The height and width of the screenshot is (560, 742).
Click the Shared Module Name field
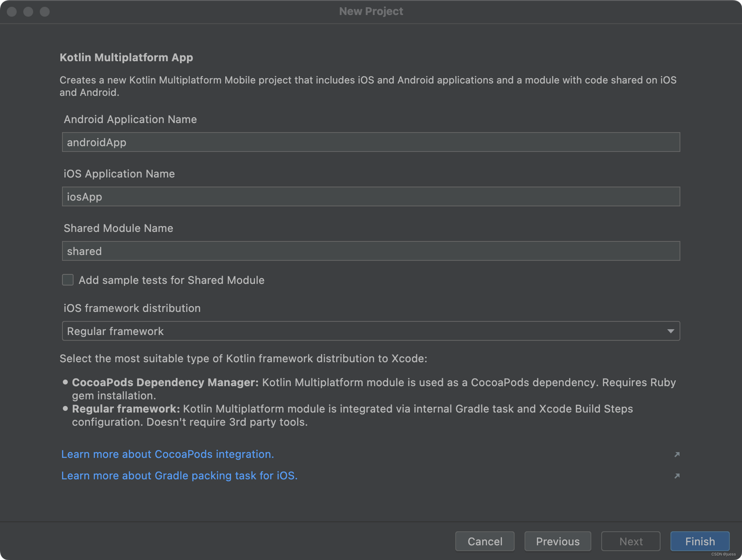pos(371,251)
